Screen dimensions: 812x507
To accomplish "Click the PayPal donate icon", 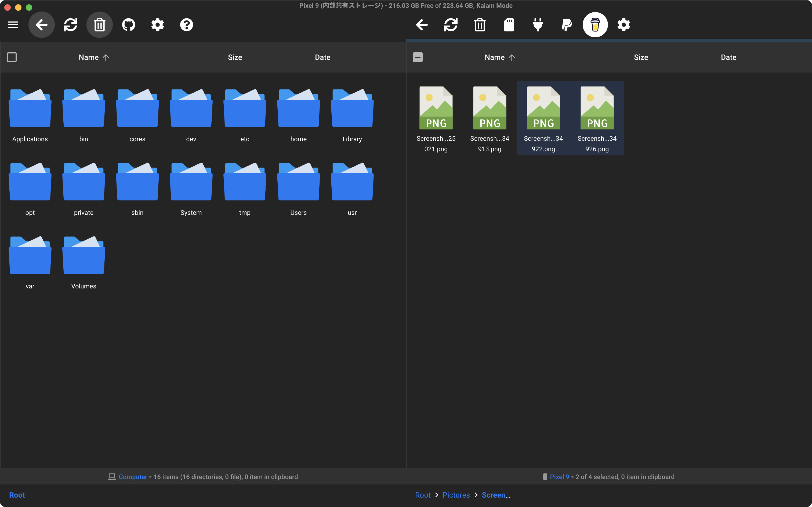I will [x=566, y=24].
